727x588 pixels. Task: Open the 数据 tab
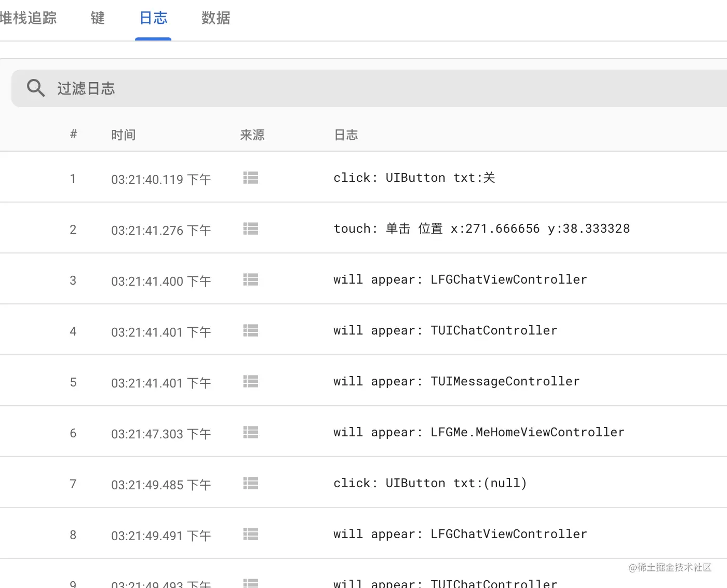tap(216, 18)
